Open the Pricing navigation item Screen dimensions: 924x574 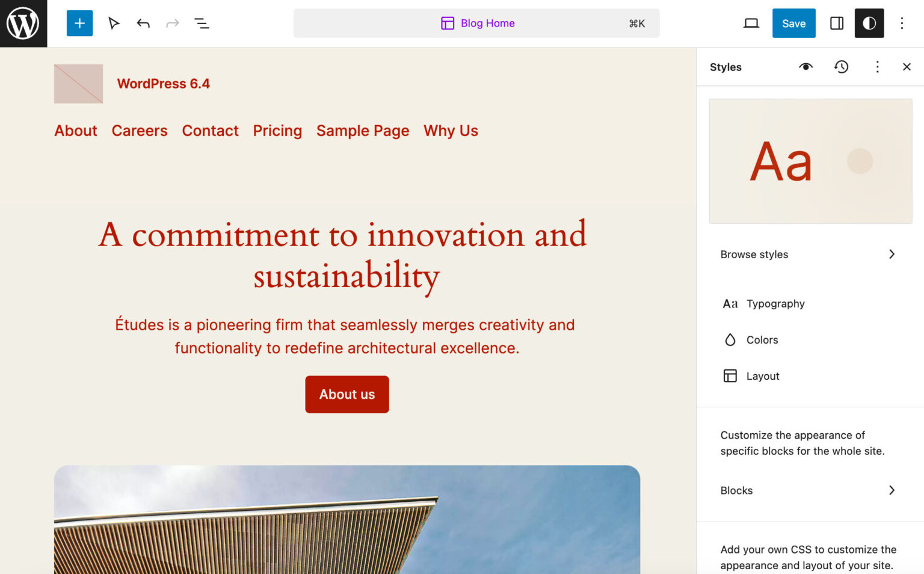click(277, 131)
